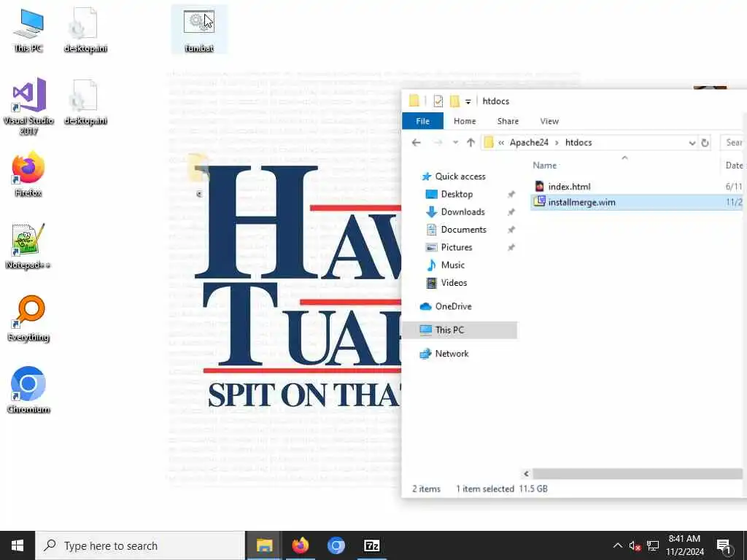The height and width of the screenshot is (560, 747).
Task: Switch to the Share ribbon tab
Action: point(508,121)
